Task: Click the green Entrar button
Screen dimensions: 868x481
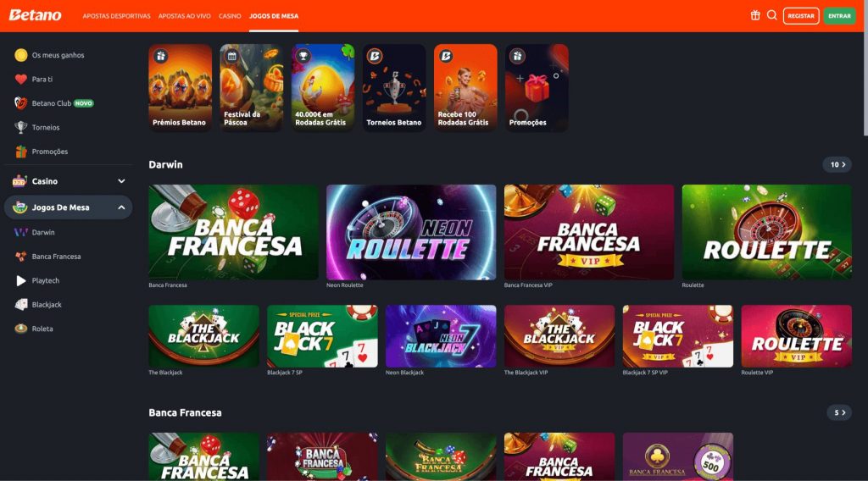Action: click(x=839, y=16)
